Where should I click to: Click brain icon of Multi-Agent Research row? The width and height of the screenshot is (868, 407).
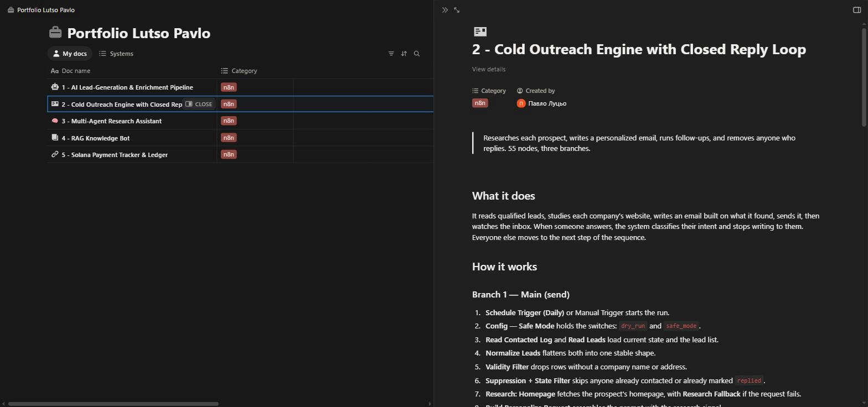[x=55, y=121]
